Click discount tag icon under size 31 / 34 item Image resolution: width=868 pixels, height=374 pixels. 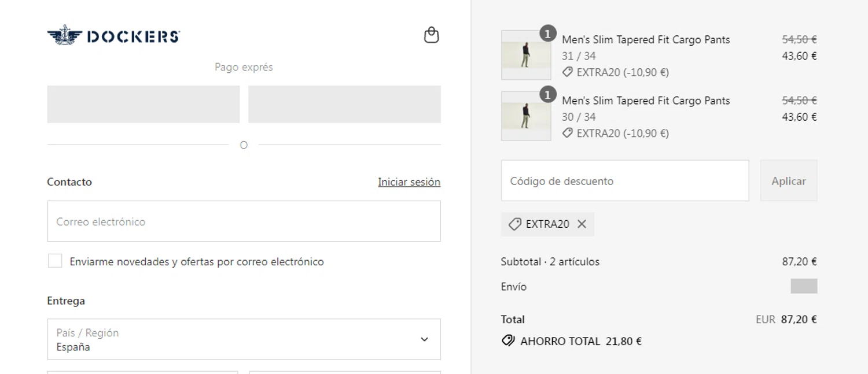[568, 72]
